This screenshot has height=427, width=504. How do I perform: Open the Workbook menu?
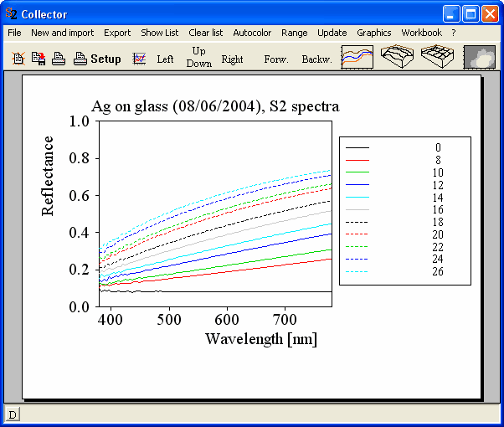click(421, 33)
